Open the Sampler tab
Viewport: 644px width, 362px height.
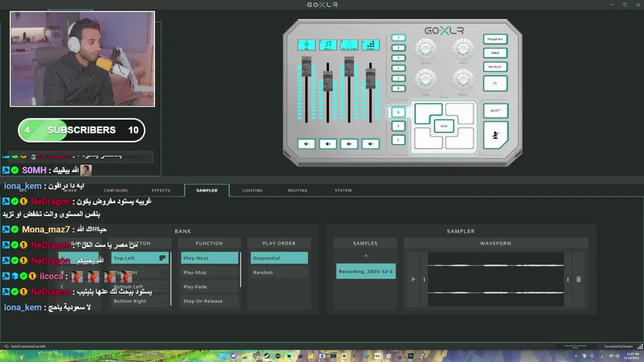(207, 191)
